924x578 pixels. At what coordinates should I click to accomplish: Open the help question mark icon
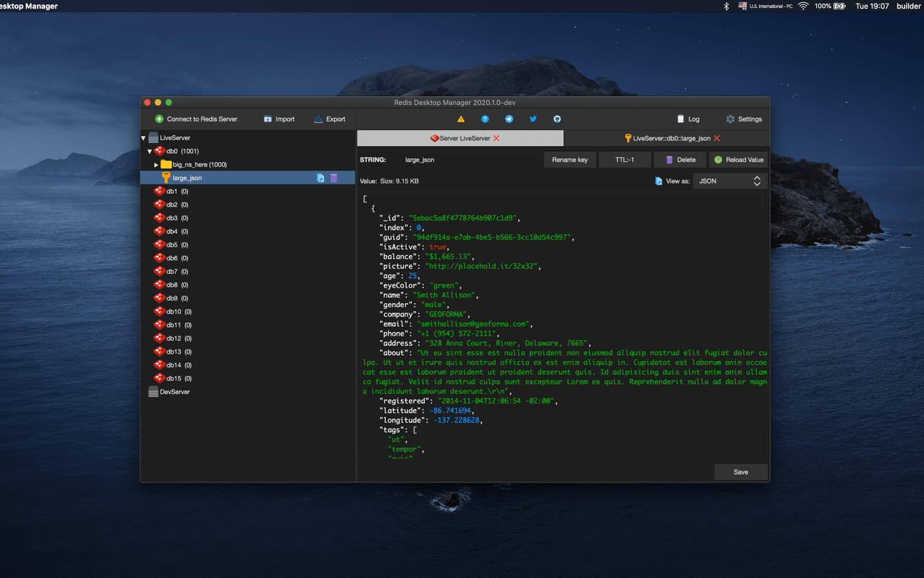[485, 119]
